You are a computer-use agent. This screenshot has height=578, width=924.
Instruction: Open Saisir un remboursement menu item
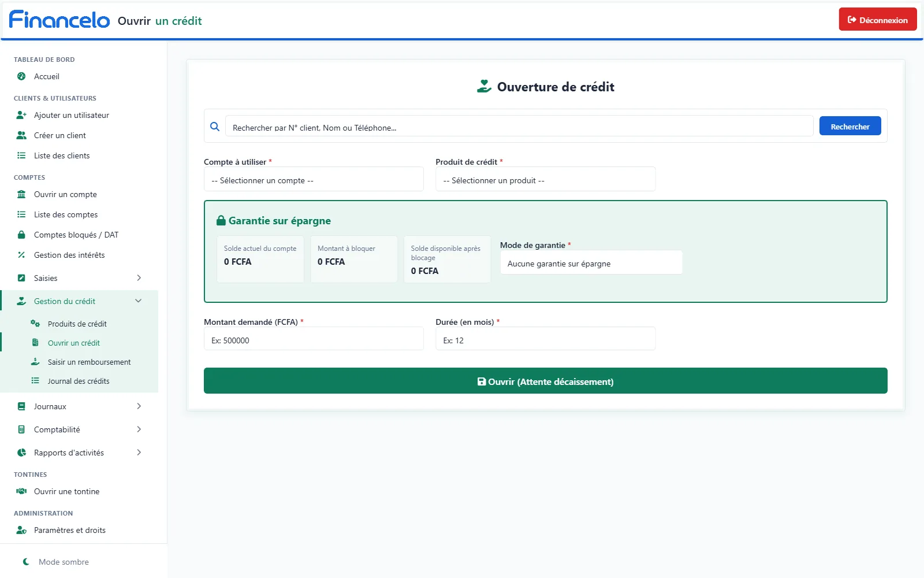[x=79, y=362]
